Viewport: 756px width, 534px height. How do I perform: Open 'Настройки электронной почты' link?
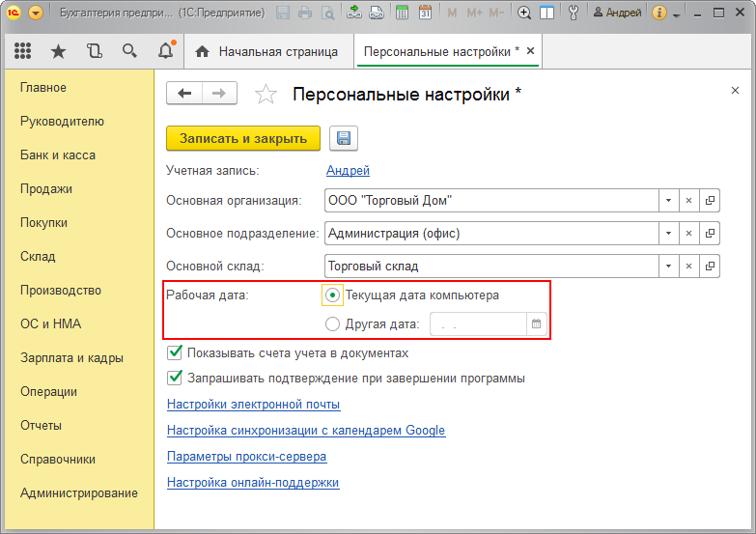tap(253, 405)
